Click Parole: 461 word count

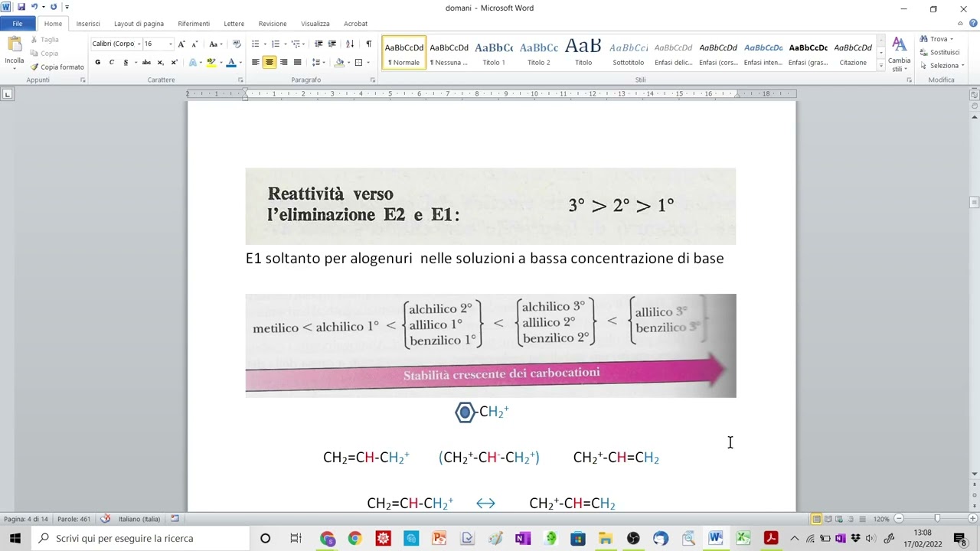pyautogui.click(x=73, y=519)
